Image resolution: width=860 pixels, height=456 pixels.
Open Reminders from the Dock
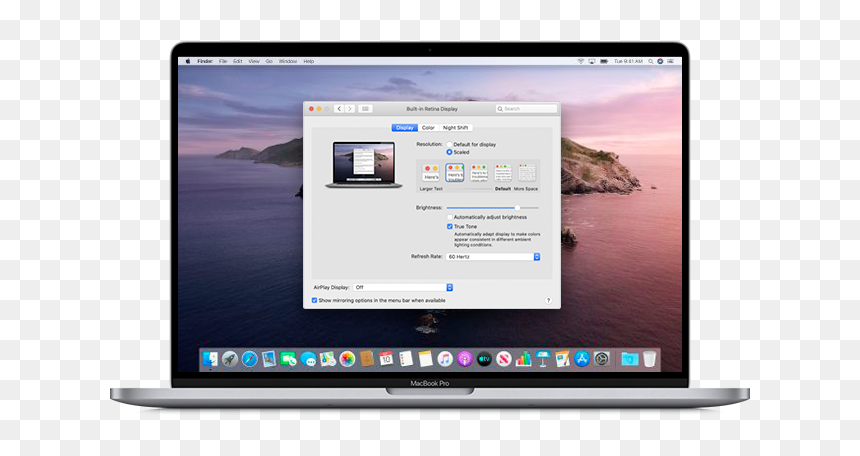pyautogui.click(x=406, y=359)
